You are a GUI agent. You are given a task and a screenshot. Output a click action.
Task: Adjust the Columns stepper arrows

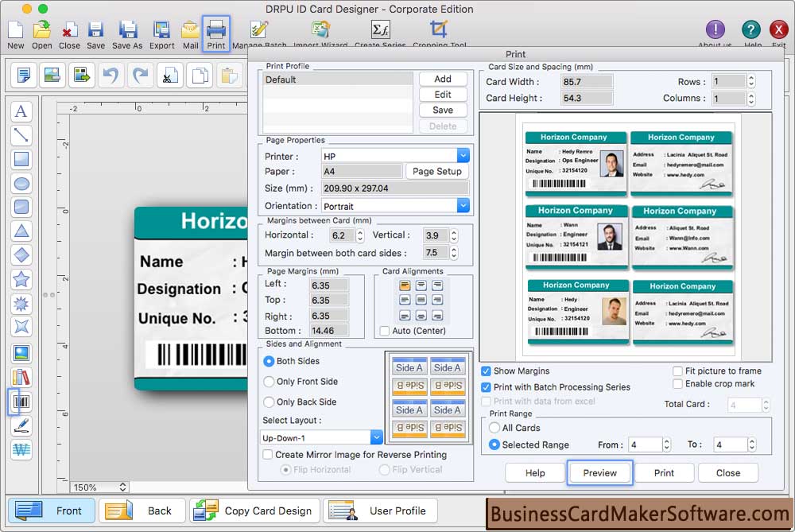(x=751, y=98)
